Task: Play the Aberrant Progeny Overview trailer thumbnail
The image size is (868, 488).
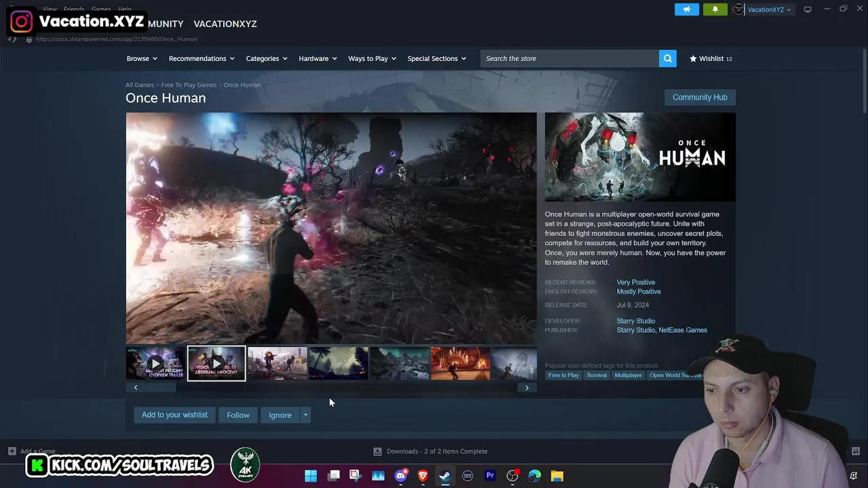Action: (155, 364)
